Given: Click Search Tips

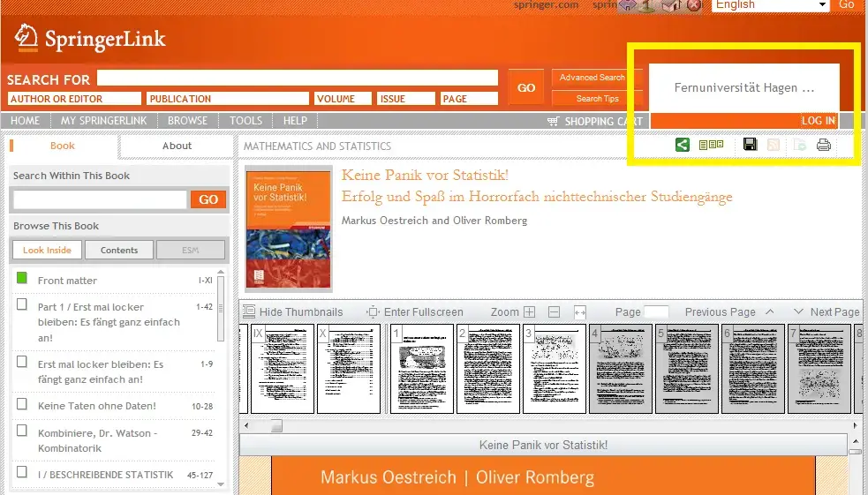Looking at the screenshot, I should 597,99.
